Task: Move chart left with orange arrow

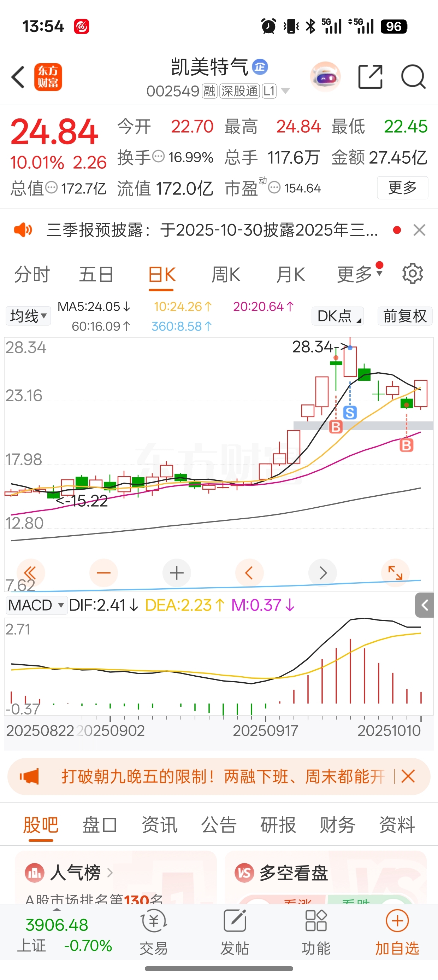Action: pos(249,573)
